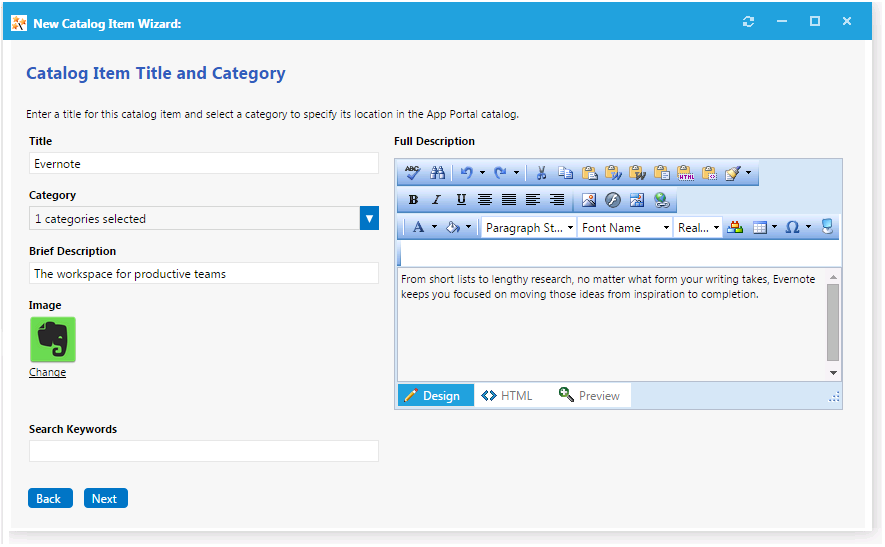Screen dimensions: 885x547
Task: Click the Next button
Action: (105, 499)
